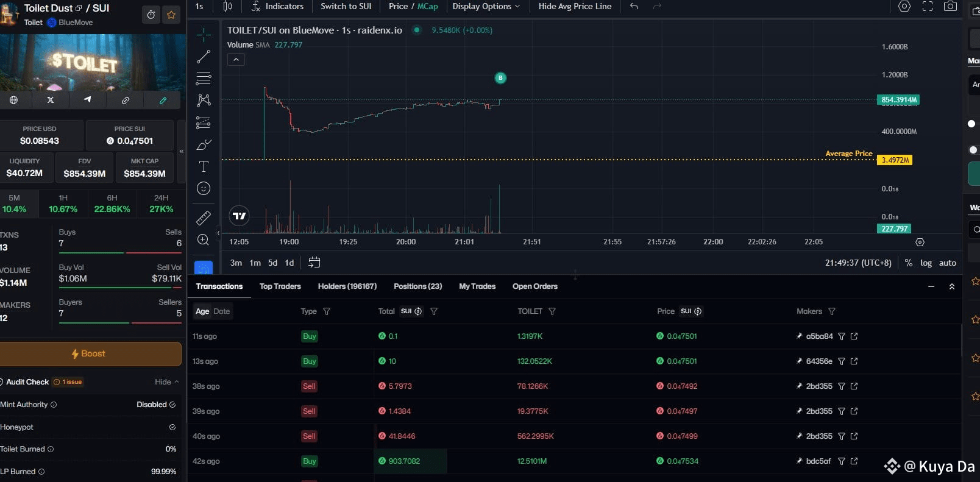Enter fullscreen chart mode

tap(928, 6)
